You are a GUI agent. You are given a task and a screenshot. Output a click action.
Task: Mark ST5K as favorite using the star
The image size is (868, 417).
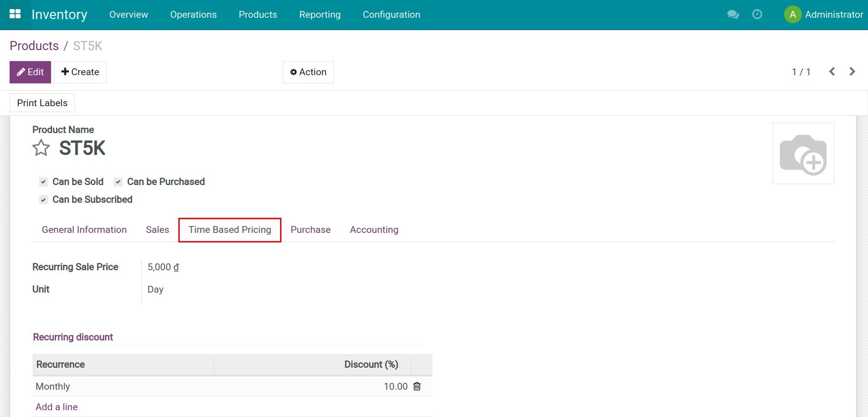click(41, 148)
